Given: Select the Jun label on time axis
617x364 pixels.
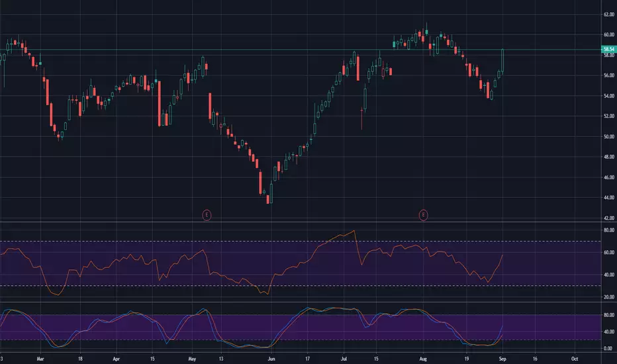Looking at the screenshot, I should pos(271,359).
